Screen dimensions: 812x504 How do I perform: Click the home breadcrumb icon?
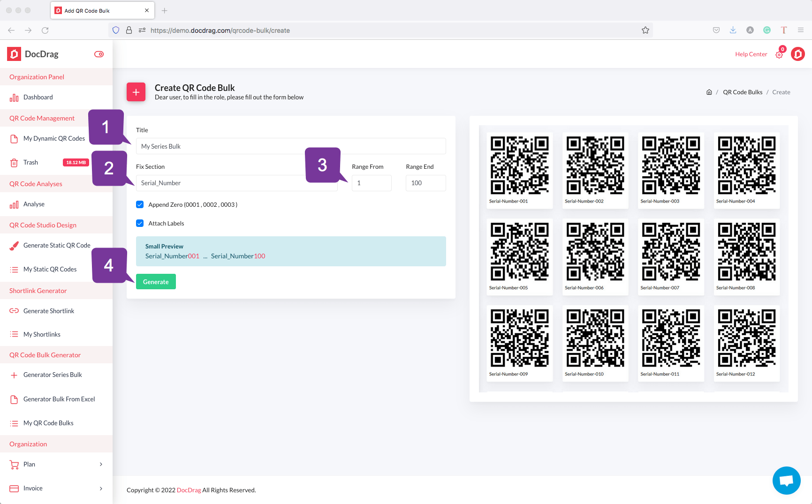(709, 92)
